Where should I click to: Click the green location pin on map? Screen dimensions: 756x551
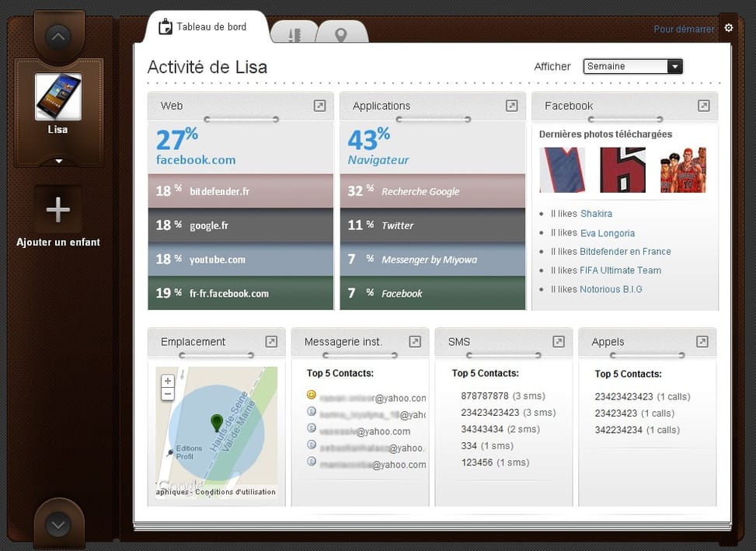point(217,423)
